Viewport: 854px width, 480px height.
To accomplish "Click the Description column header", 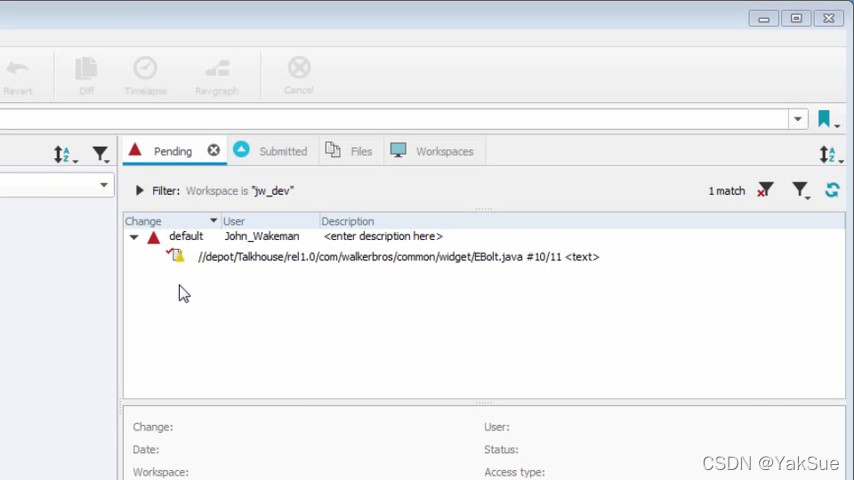I will click(582, 221).
